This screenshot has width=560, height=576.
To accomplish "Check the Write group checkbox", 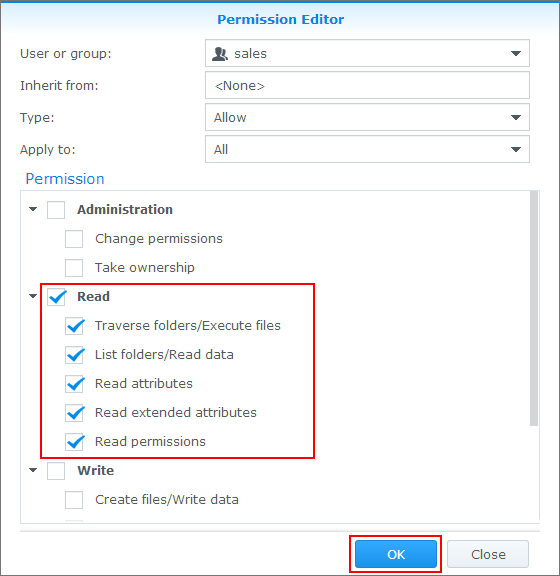I will [56, 471].
